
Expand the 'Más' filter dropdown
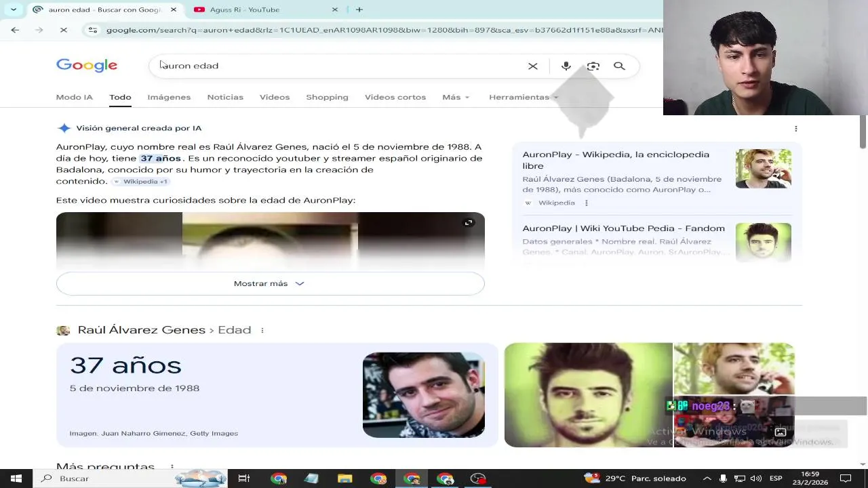[x=456, y=97]
